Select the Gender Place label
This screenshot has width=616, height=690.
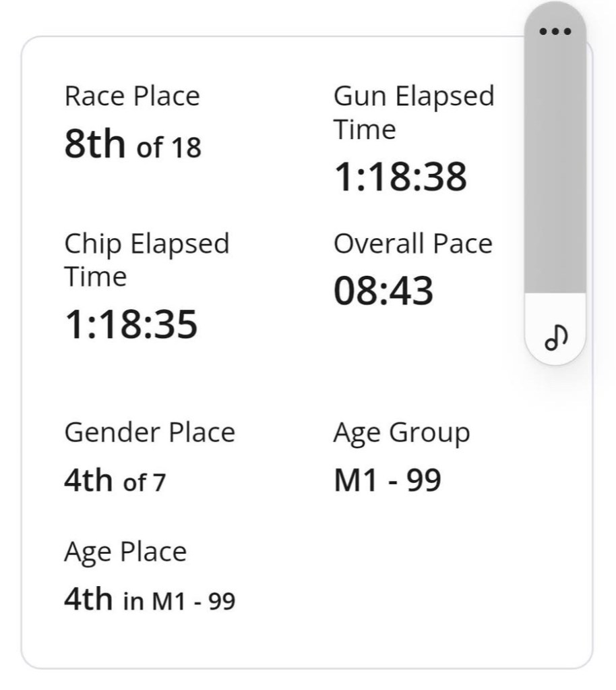(x=150, y=432)
